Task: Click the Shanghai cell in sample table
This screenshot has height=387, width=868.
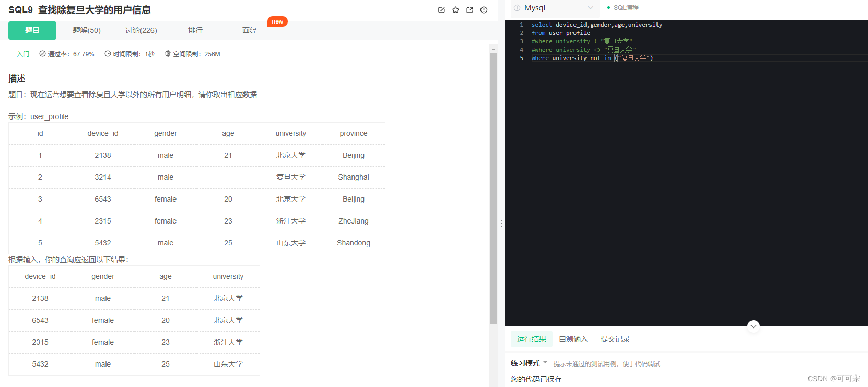Action: point(354,177)
